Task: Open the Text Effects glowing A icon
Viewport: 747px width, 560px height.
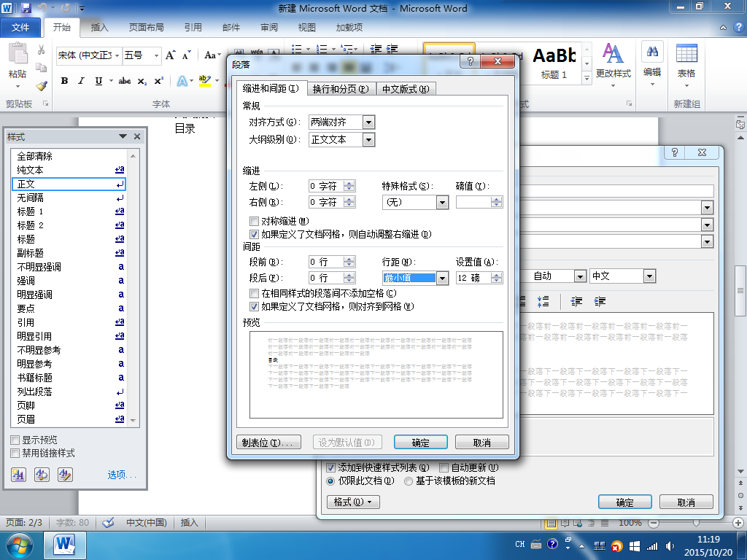Action: click(x=182, y=81)
